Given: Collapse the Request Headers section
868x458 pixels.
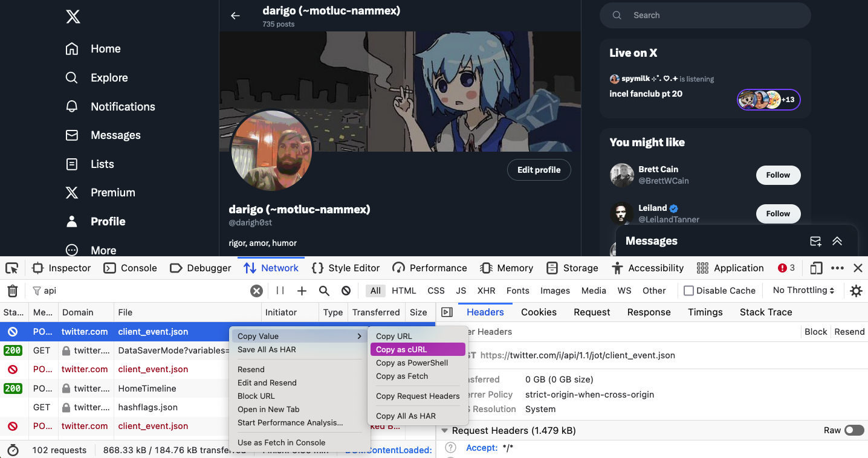Looking at the screenshot, I should pyautogui.click(x=445, y=430).
